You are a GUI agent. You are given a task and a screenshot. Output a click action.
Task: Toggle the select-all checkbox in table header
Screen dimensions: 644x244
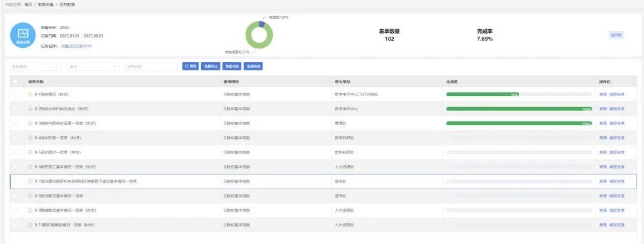pos(16,81)
